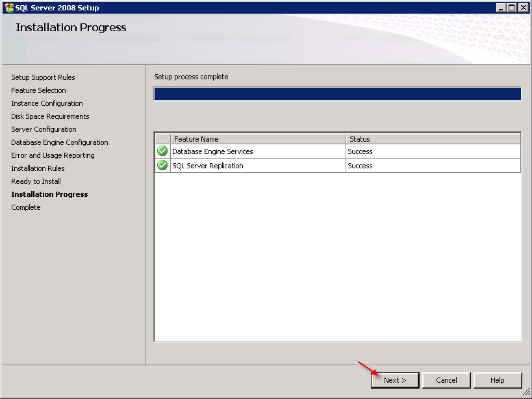The image size is (532, 399).
Task: Open Help for this setup page
Action: (498, 380)
